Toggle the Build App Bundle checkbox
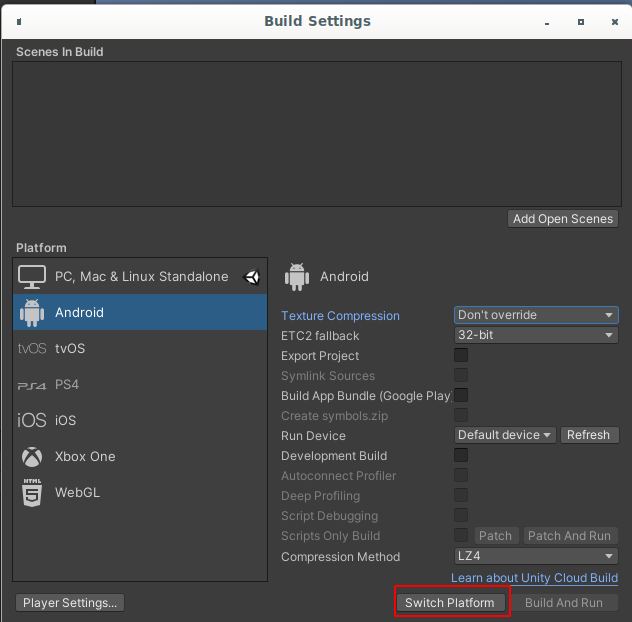The image size is (632, 622). 461,395
